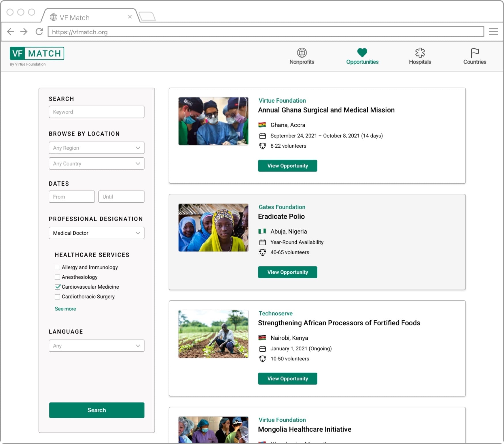
Task: Check the Anesthesiology checkbox
Action: click(57, 277)
